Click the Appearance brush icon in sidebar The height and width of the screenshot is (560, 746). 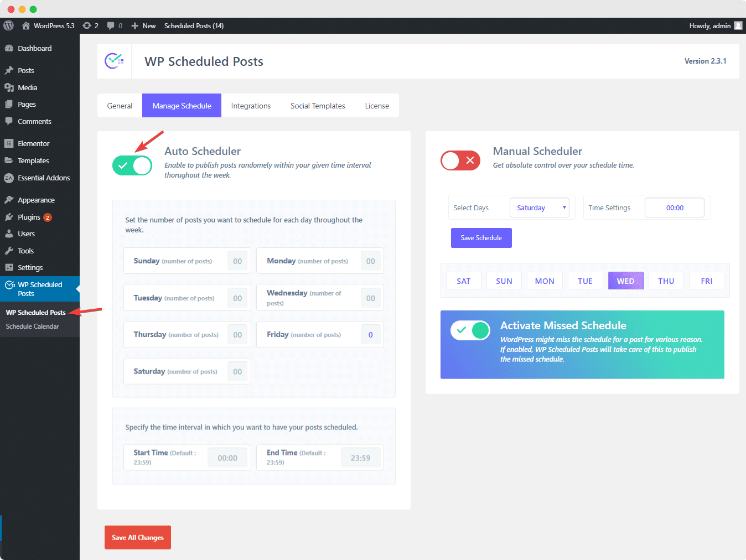[9, 200]
